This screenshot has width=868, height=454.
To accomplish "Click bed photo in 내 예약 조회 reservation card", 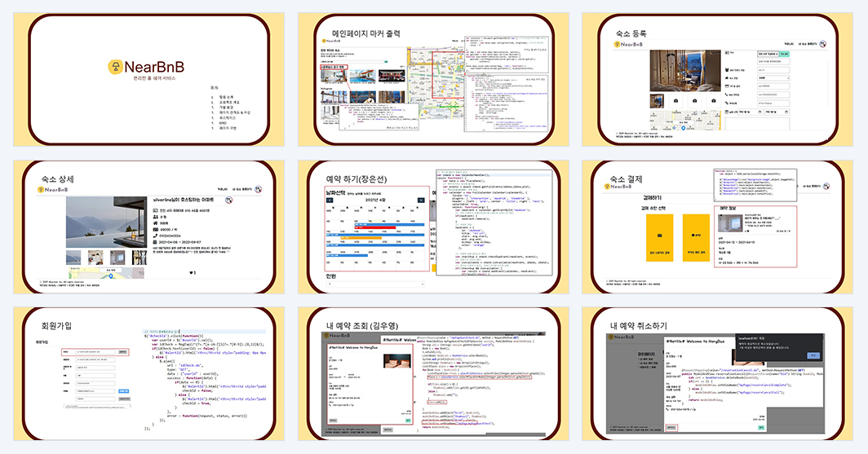I will tap(397, 361).
